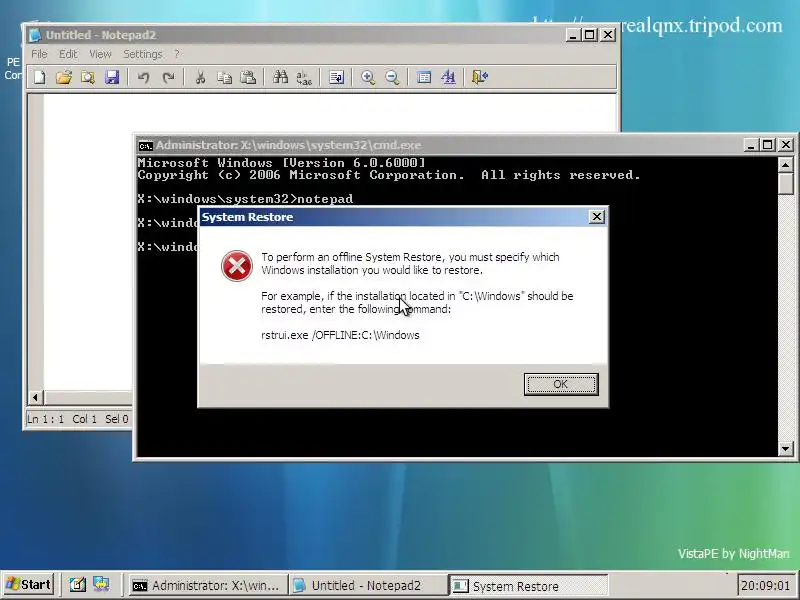Open Find with the binoculars icon
The height and width of the screenshot is (600, 800).
280,77
